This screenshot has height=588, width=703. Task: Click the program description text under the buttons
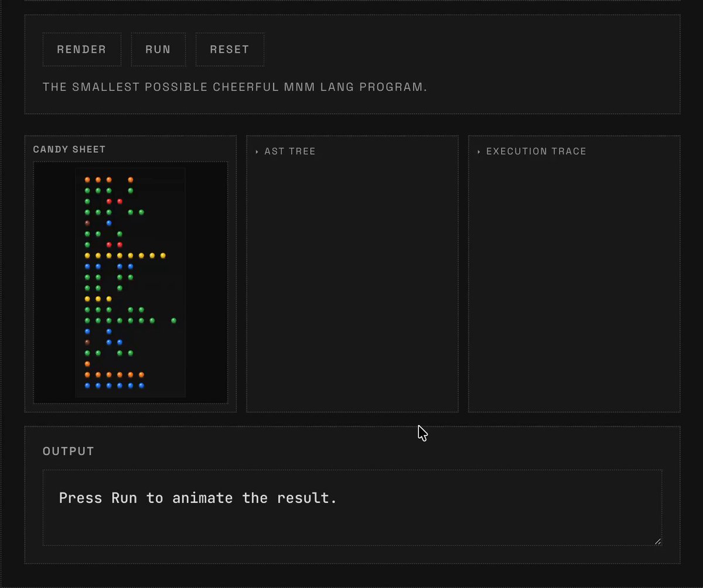pos(235,87)
